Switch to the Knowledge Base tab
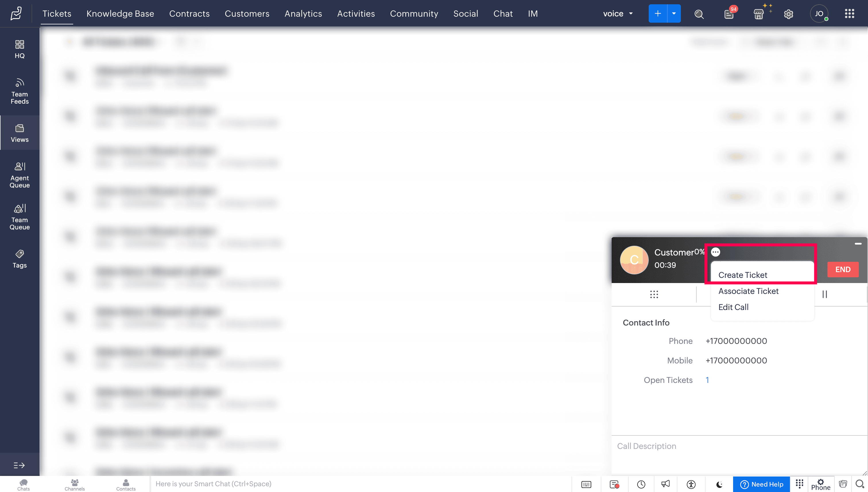 (x=120, y=14)
